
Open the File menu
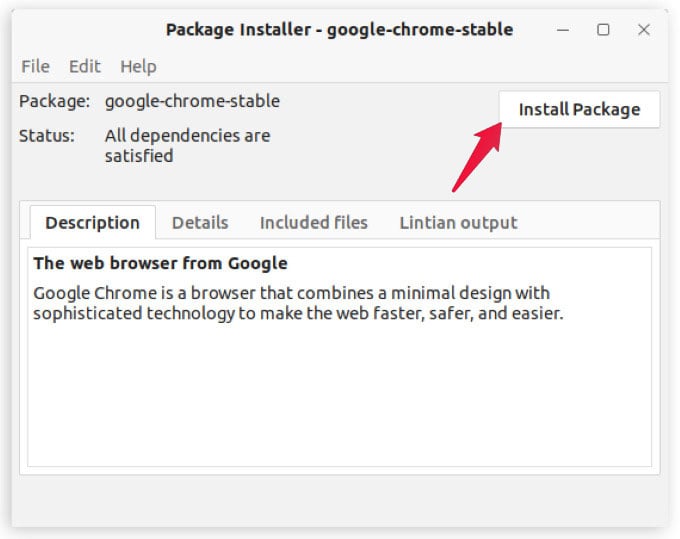point(36,66)
